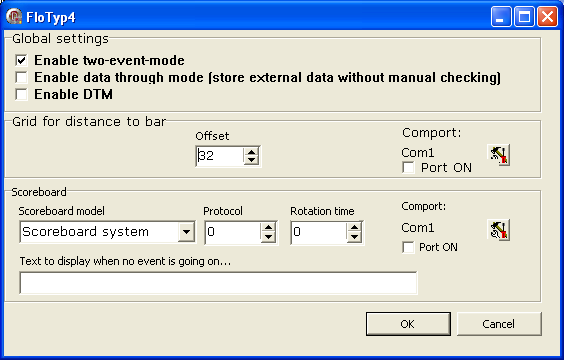Expand the Scoreboard model dropdown
The height and width of the screenshot is (360, 564).
coord(186,232)
